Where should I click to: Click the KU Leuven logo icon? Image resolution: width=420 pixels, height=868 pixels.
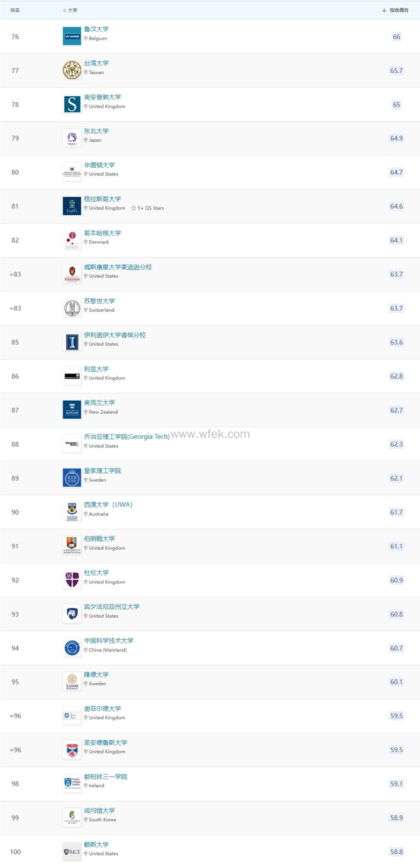[x=72, y=36]
